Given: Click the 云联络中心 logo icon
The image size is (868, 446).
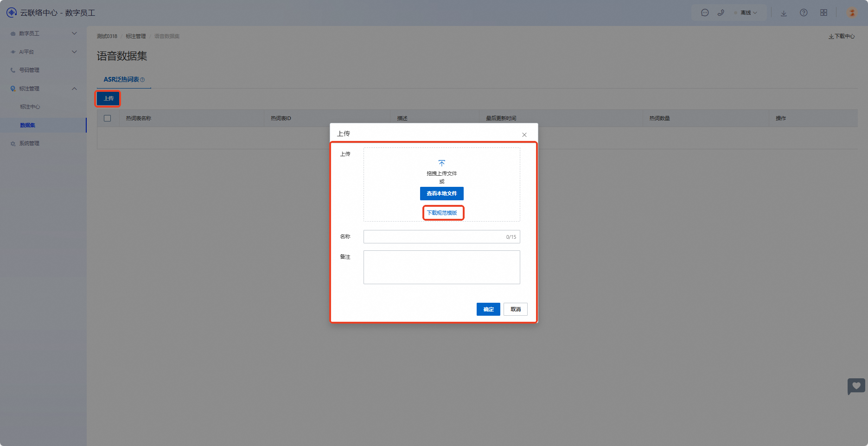Looking at the screenshot, I should tap(11, 13).
